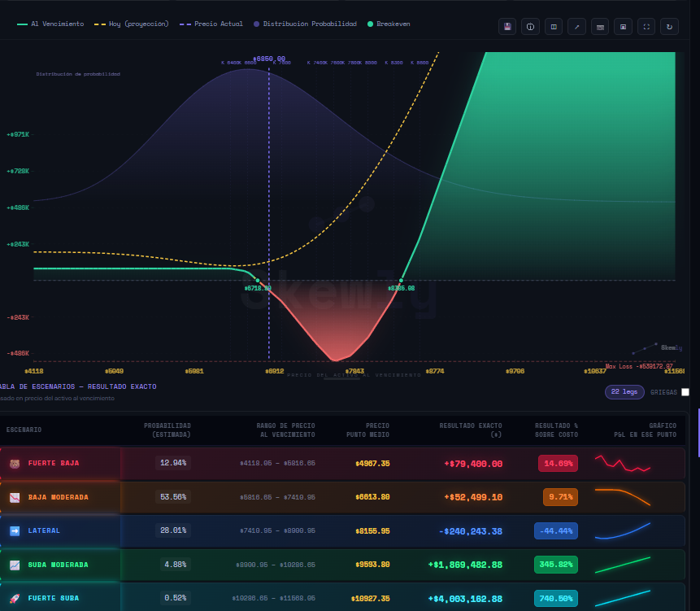Click the Skewly logo on the chart
The image size is (700, 611).
coord(658,347)
